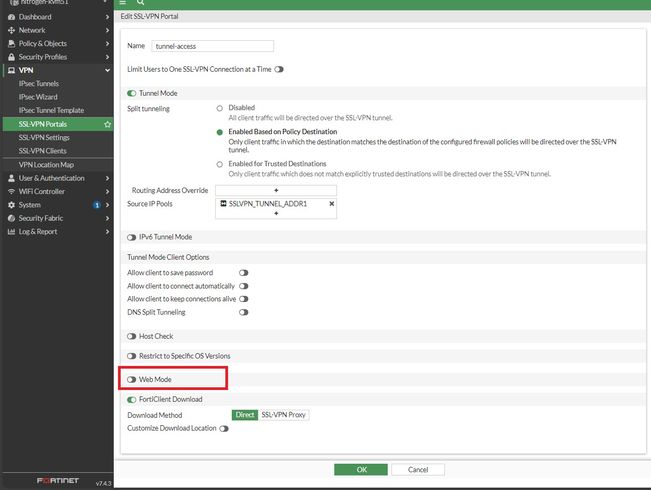This screenshot has height=490, width=651.
Task: Enable Web Mode toggle
Action: pos(132,380)
